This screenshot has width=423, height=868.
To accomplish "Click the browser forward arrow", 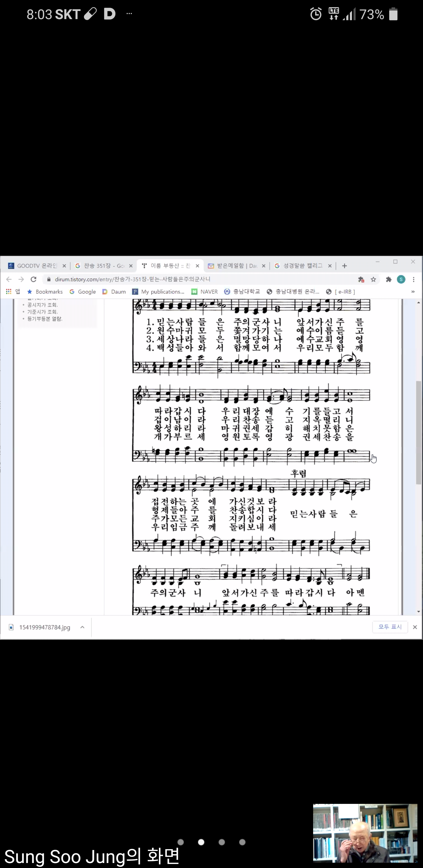I will click(21, 279).
